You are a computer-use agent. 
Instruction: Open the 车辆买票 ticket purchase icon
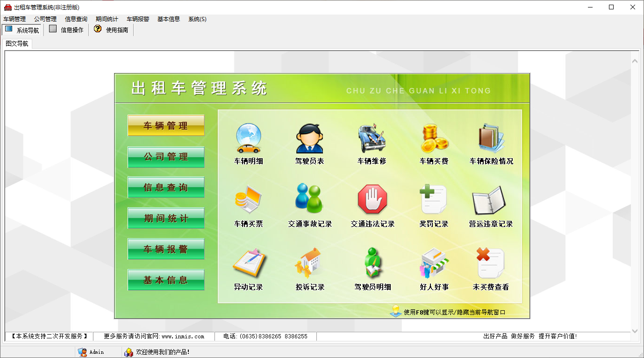[x=248, y=200]
